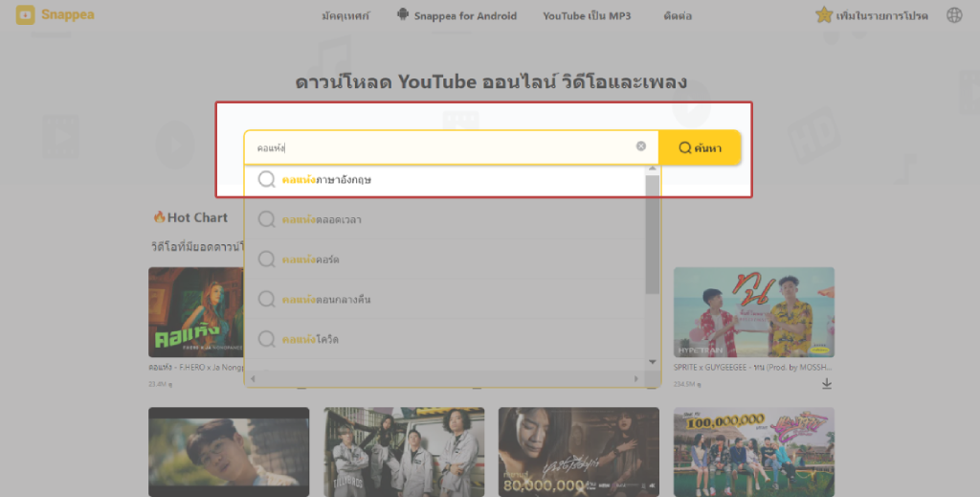Click suggestion list scroll up arrow
This screenshot has width=980, height=497.
653,169
